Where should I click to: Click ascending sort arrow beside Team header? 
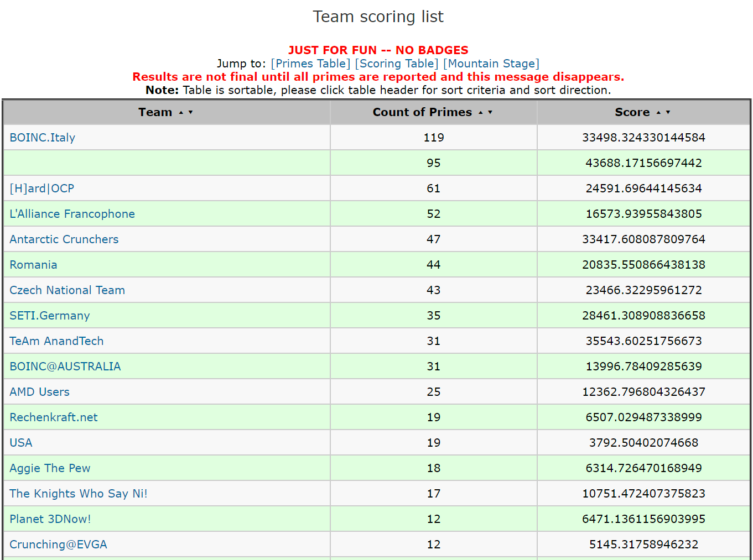tap(181, 113)
